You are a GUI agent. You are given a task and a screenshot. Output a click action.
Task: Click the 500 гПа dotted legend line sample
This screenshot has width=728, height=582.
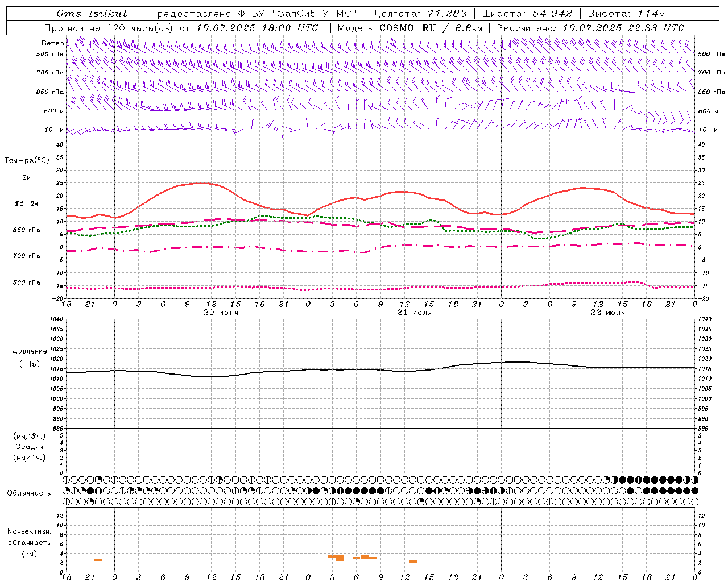tap(25, 289)
